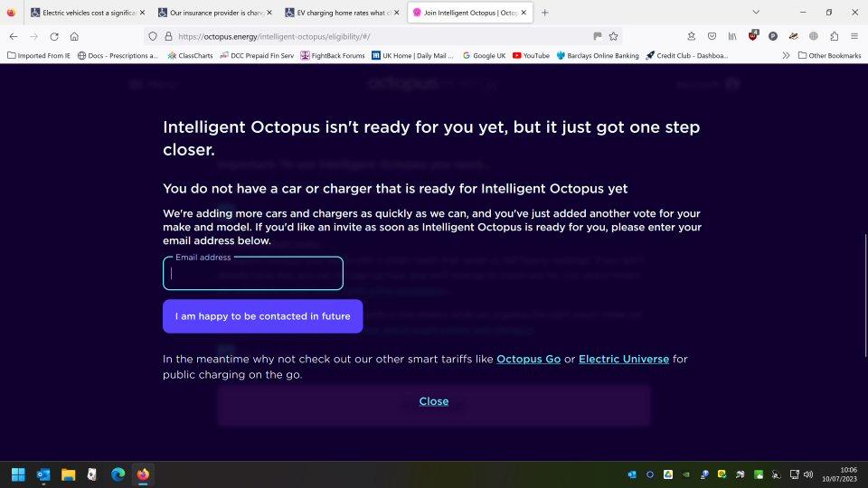Screen dimensions: 868x488
Task: Expand the Other Bookmarks folder
Action: (x=829, y=55)
